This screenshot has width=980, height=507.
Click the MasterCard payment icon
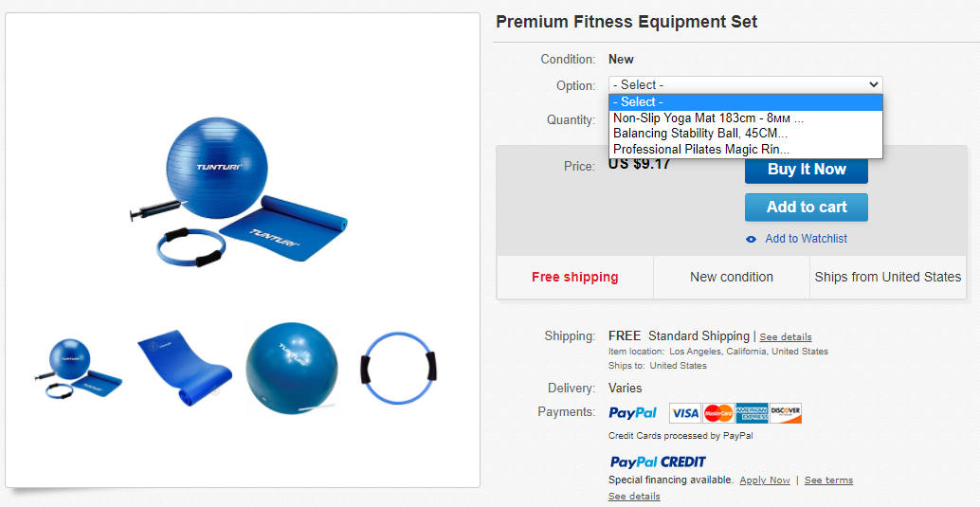(x=718, y=413)
